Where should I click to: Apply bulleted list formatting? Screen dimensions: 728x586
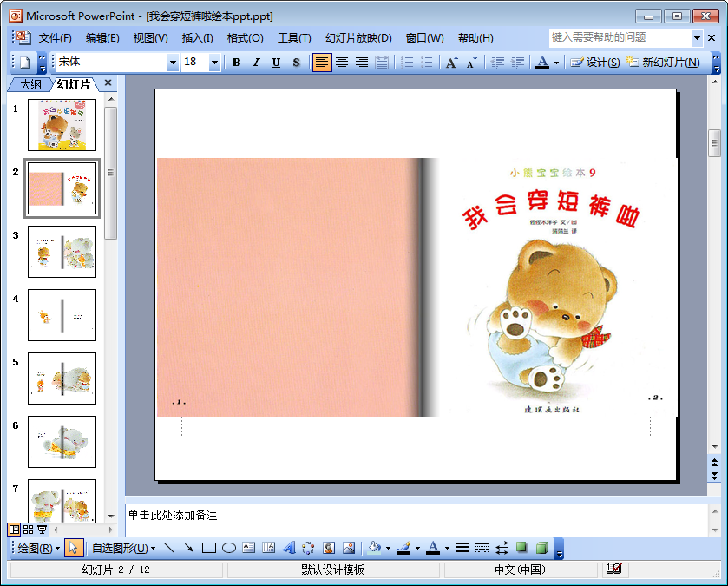tap(426, 63)
